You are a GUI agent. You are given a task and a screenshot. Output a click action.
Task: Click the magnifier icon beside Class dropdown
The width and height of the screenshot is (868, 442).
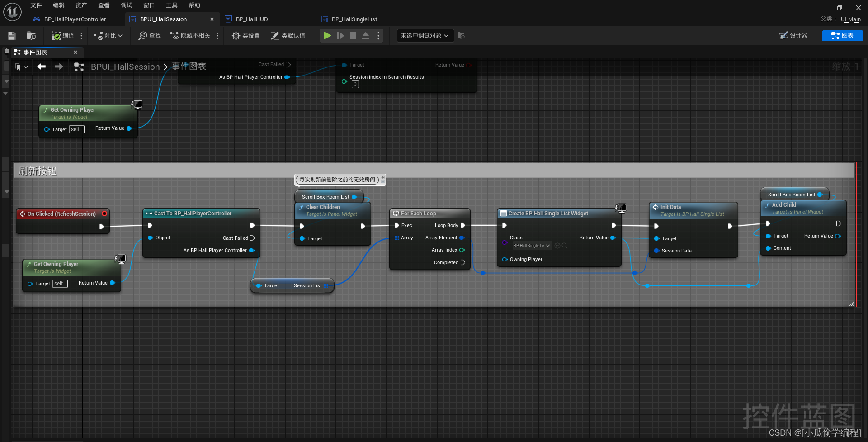pos(565,246)
